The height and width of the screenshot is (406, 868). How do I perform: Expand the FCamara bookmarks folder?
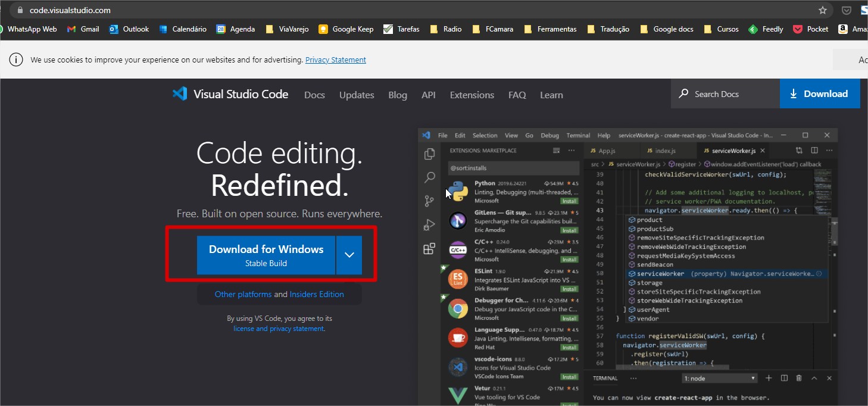tap(492, 29)
